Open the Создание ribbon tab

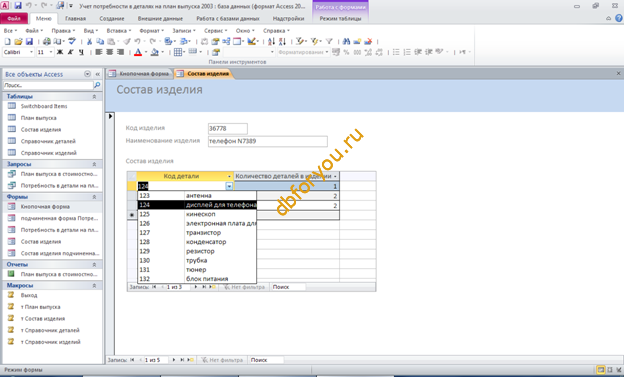(x=112, y=19)
